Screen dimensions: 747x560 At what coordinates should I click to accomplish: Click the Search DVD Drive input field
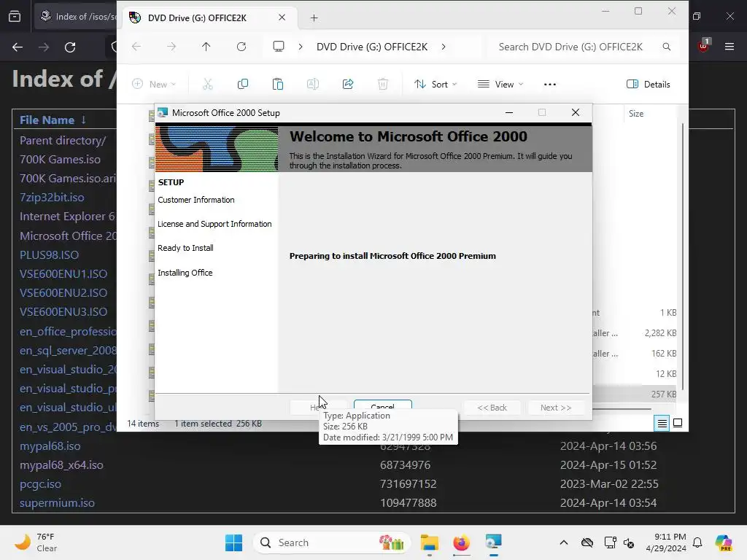570,47
